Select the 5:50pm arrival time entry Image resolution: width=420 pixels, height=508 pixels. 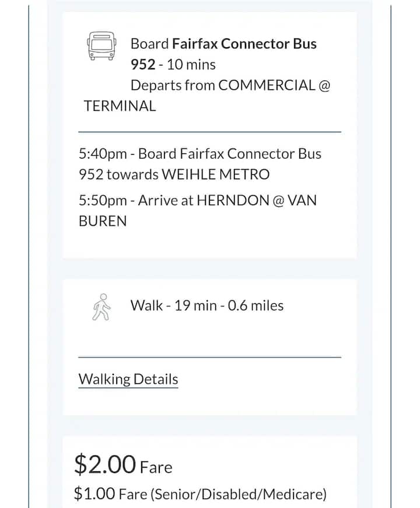tap(103, 201)
